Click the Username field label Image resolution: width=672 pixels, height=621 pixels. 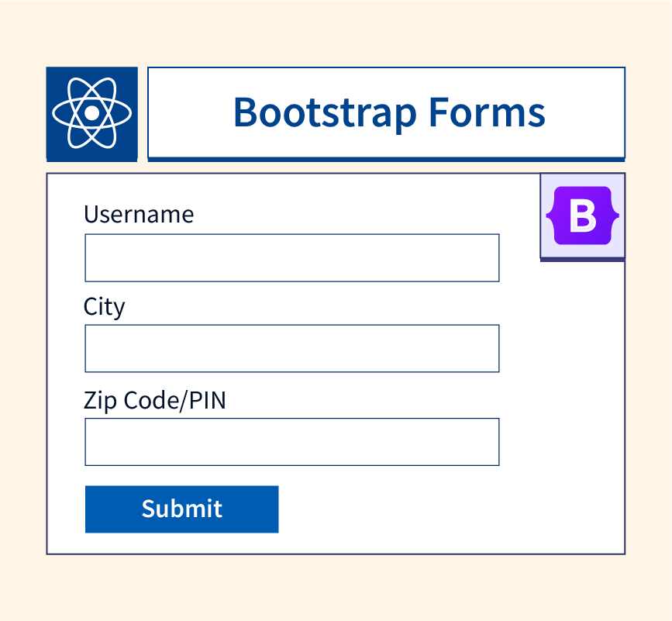pos(139,214)
